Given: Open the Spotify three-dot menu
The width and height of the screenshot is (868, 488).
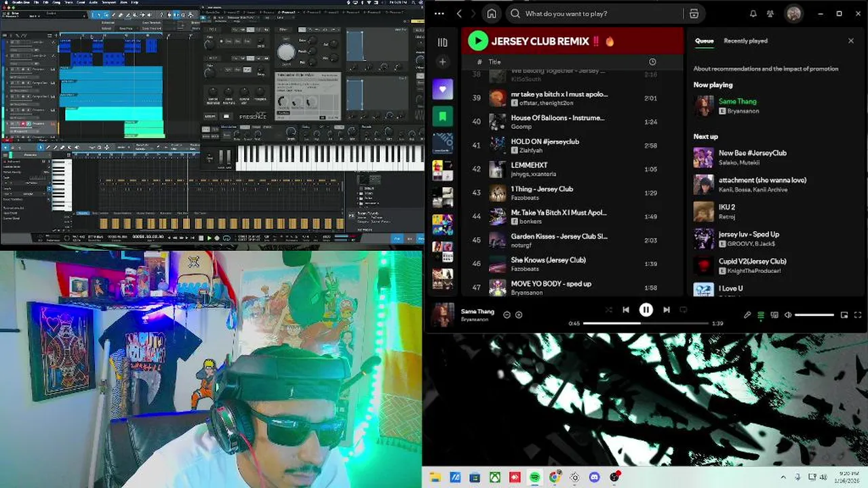Looking at the screenshot, I should [x=439, y=14].
